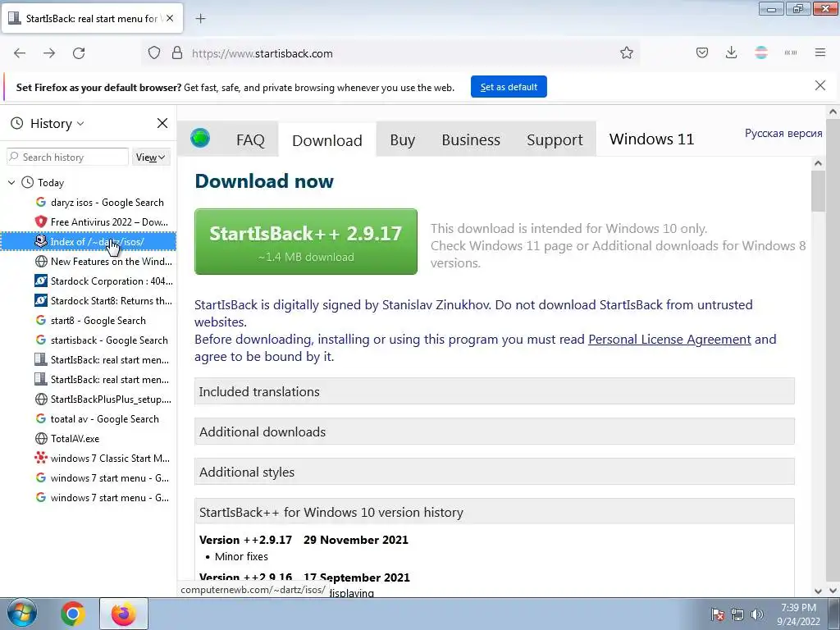The image size is (840, 630).
Task: Dismiss the default browser notification bar
Action: pos(819,85)
